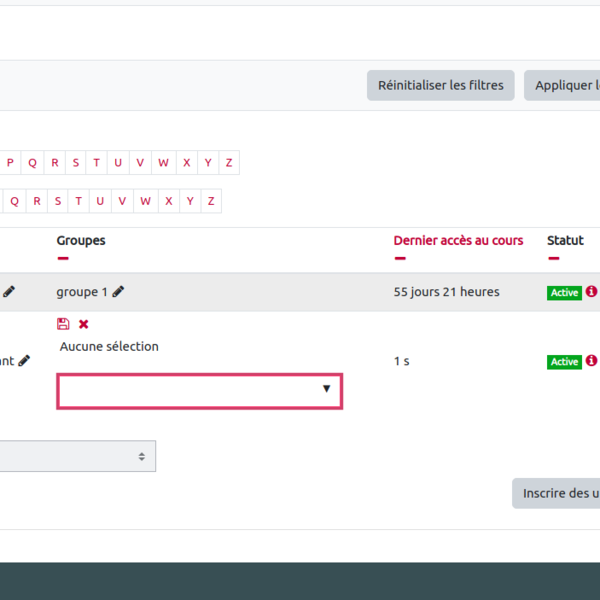
Task: Select letter T in the upper alphabet row
Action: 97,163
